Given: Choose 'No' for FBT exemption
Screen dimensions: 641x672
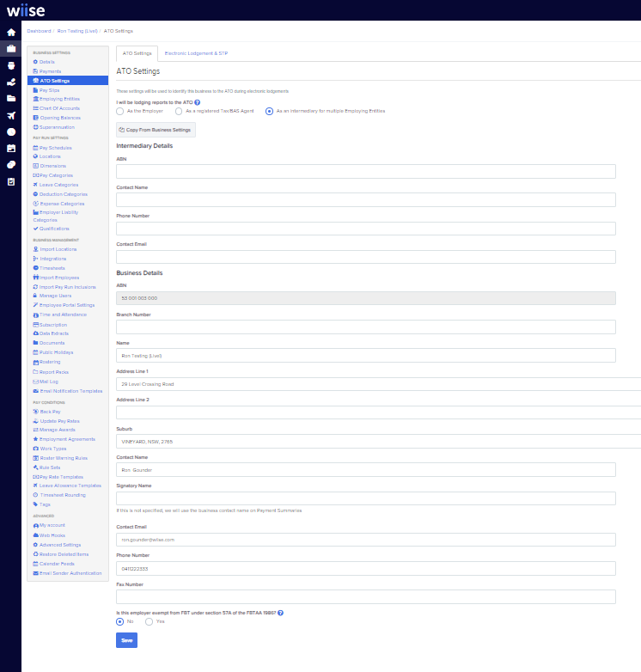Looking at the screenshot, I should pos(120,621).
